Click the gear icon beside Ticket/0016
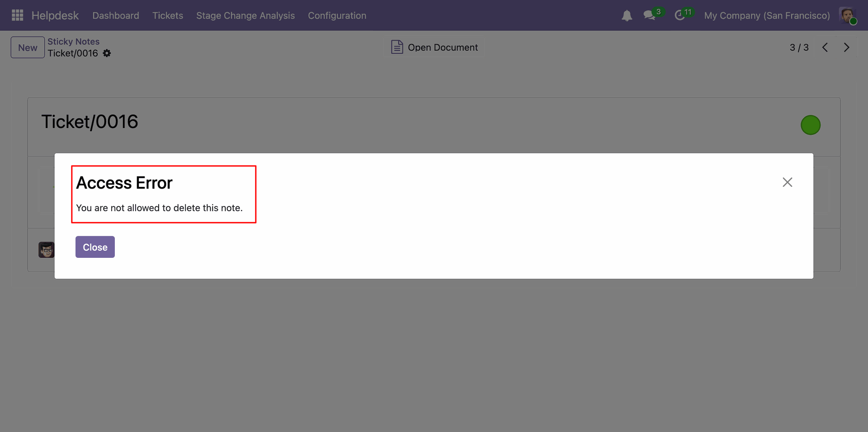 pyautogui.click(x=107, y=53)
